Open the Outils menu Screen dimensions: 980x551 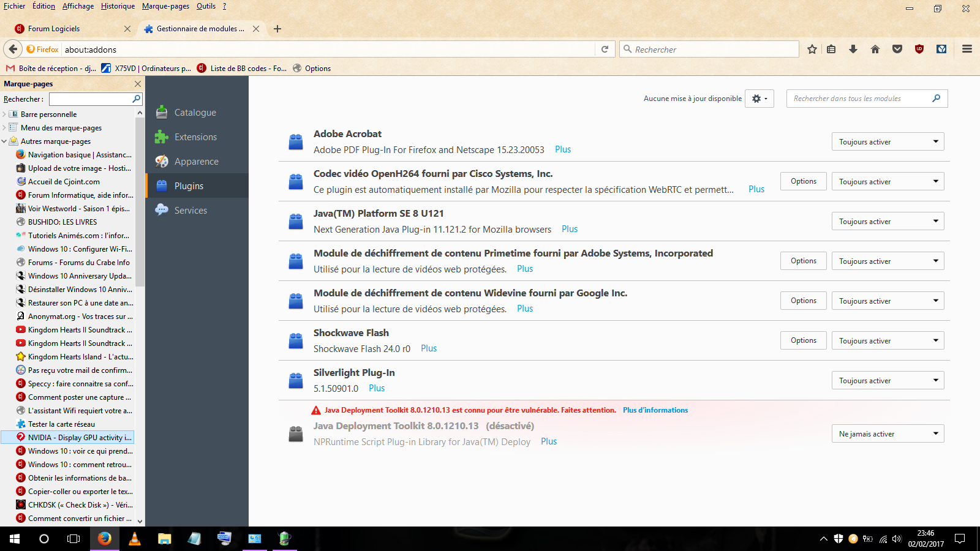click(x=206, y=6)
